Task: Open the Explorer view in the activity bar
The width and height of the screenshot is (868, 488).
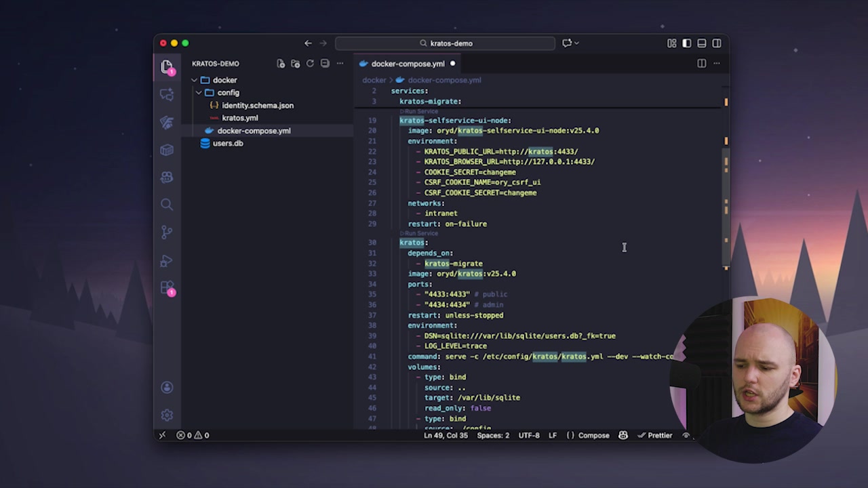Action: click(167, 66)
